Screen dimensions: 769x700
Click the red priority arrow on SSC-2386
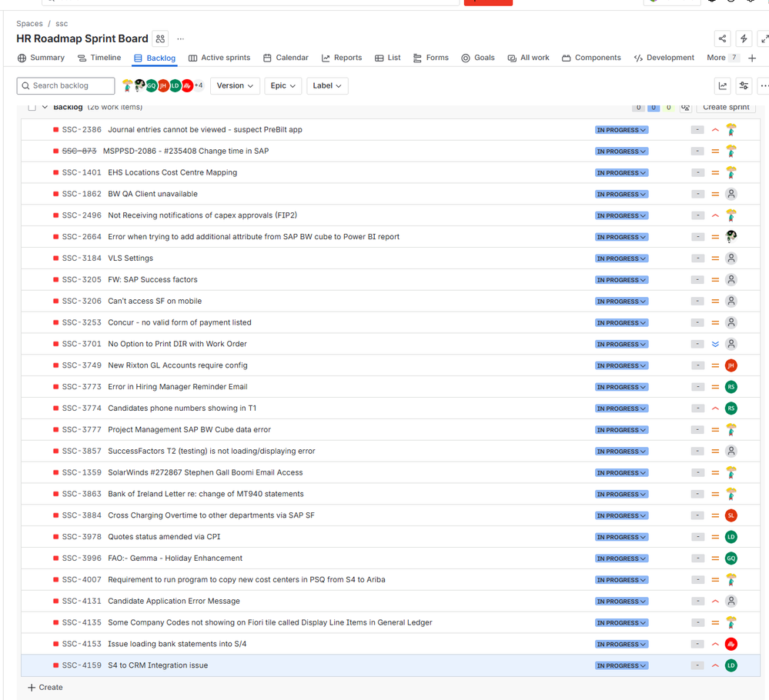click(x=714, y=129)
